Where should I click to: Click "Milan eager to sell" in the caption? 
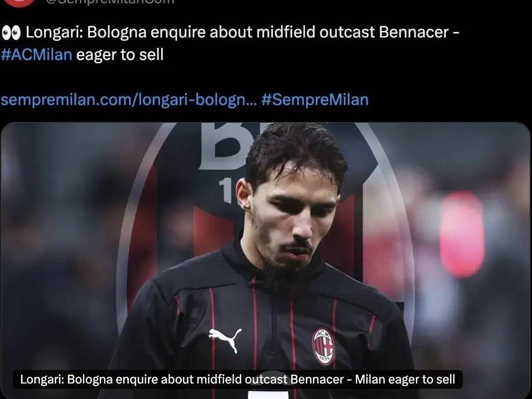click(405, 379)
